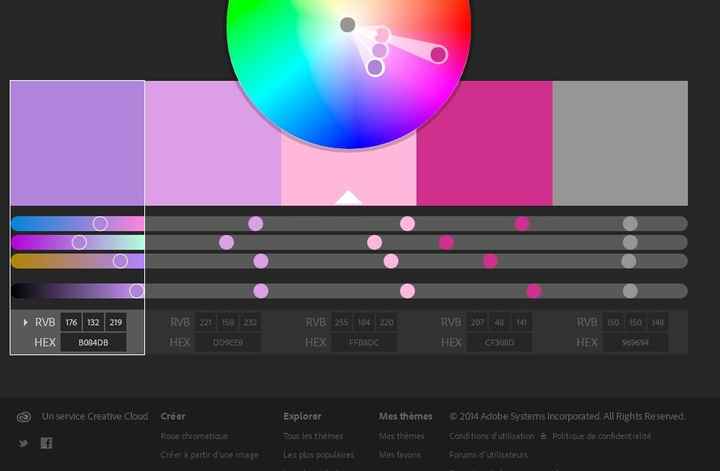The width and height of the screenshot is (720, 471).
Task: Select the magenta marker on the color wheel
Action: click(438, 54)
